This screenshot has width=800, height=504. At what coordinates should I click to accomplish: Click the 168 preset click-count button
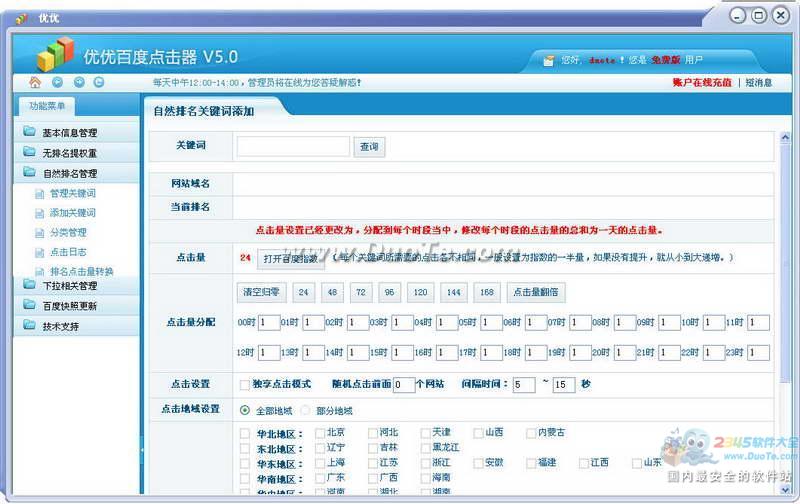pyautogui.click(x=487, y=292)
